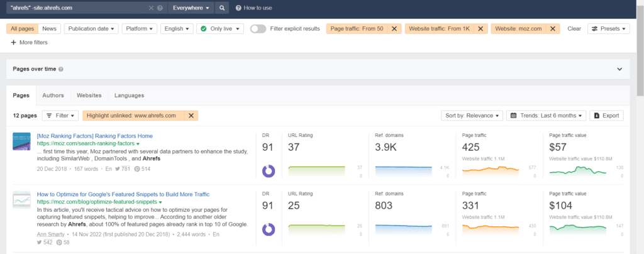The width and height of the screenshot is (644, 254).
Task: Open the Platform dropdown
Action: tap(139, 29)
